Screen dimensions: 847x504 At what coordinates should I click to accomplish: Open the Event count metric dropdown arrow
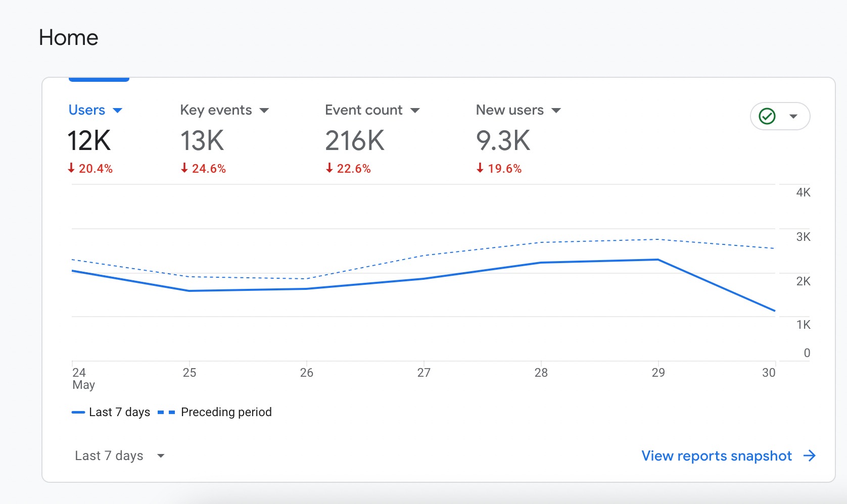(x=415, y=111)
